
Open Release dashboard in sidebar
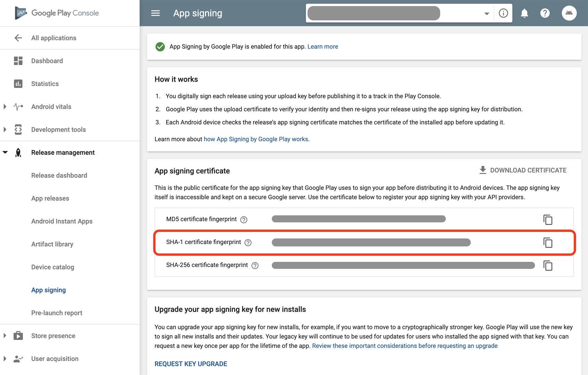(59, 175)
